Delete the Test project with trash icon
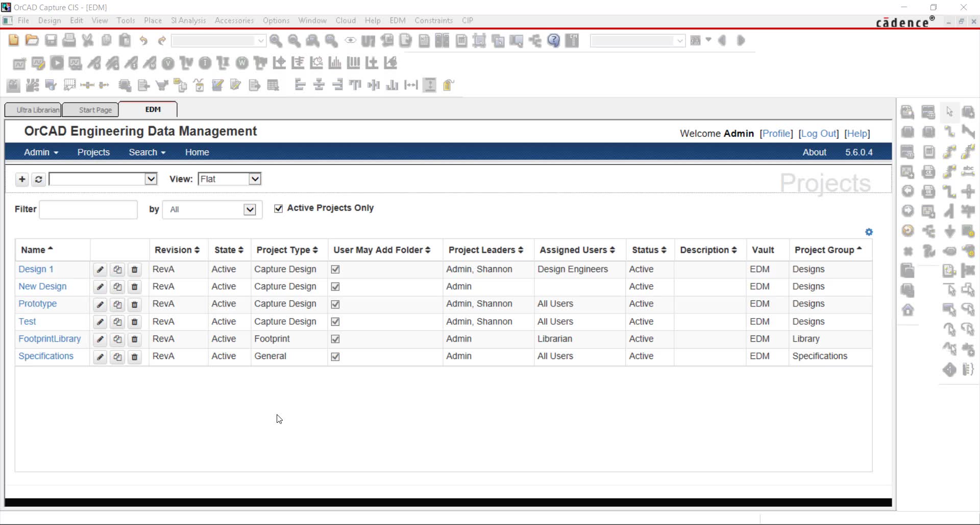This screenshot has width=980, height=525. point(134,322)
